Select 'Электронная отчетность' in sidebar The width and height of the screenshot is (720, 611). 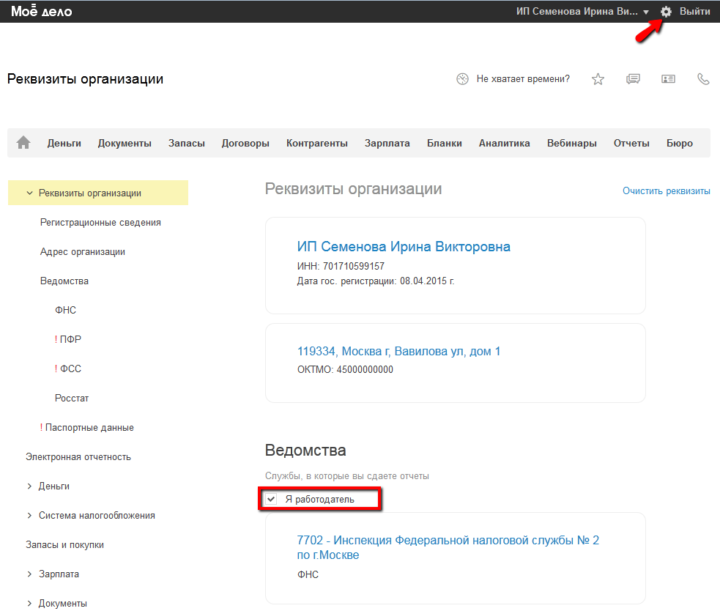(78, 457)
